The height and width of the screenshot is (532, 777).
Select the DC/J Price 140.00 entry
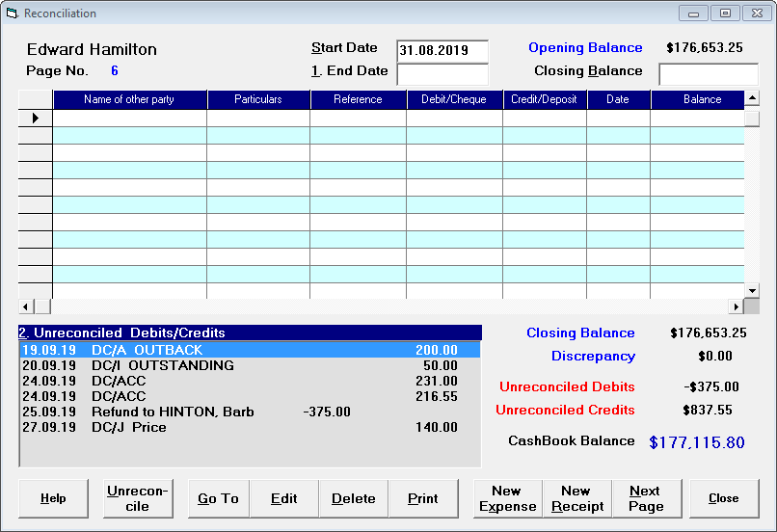250,427
